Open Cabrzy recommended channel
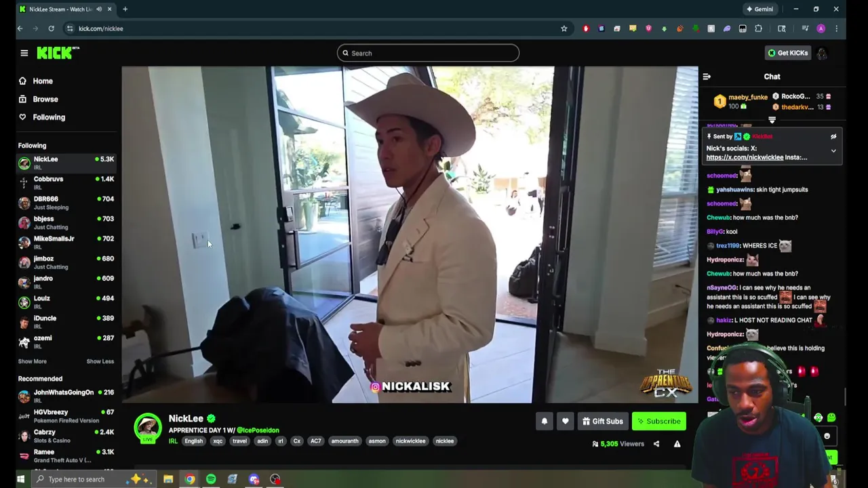Image resolution: width=868 pixels, height=488 pixels. click(66, 436)
